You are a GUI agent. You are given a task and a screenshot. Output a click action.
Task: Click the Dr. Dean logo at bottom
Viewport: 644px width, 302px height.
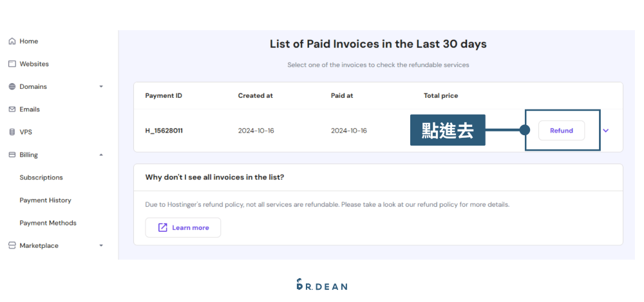tap(321, 285)
